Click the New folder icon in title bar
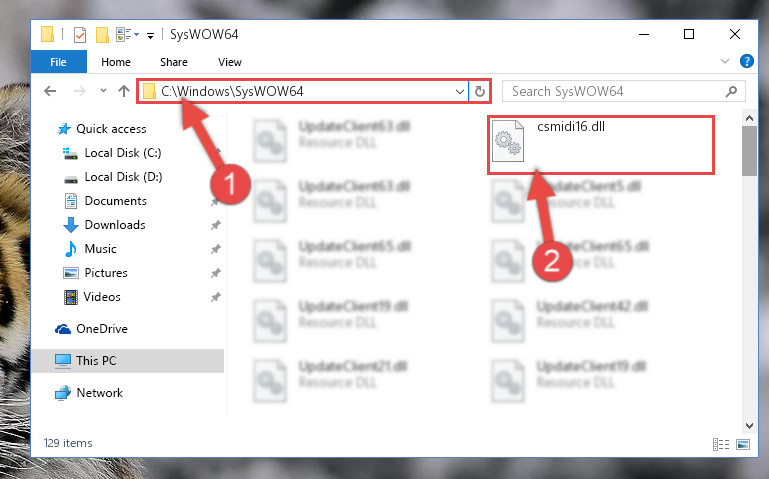This screenshot has height=479, width=769. tap(102, 35)
